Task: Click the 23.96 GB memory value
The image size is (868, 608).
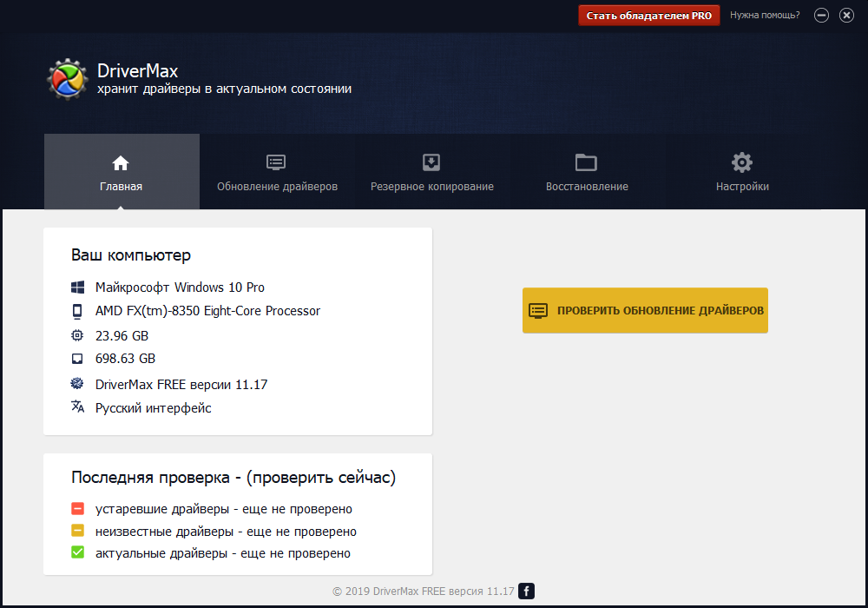Action: pos(122,335)
